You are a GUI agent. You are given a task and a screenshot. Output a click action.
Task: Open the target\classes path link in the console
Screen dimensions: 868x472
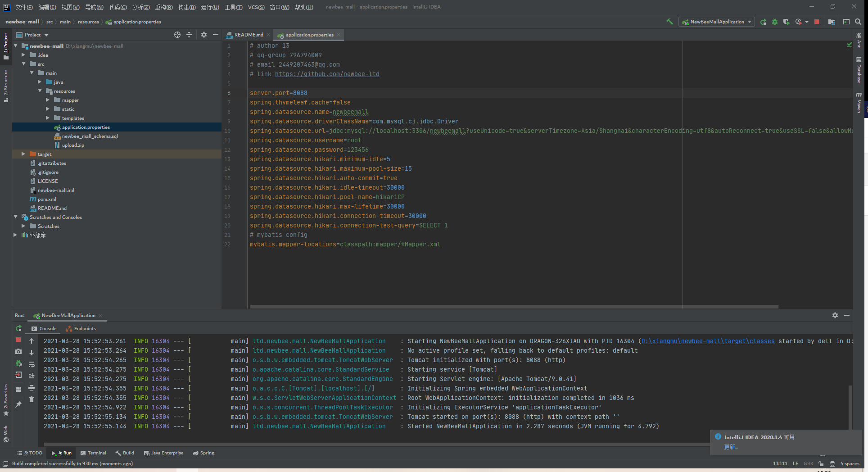708,341
